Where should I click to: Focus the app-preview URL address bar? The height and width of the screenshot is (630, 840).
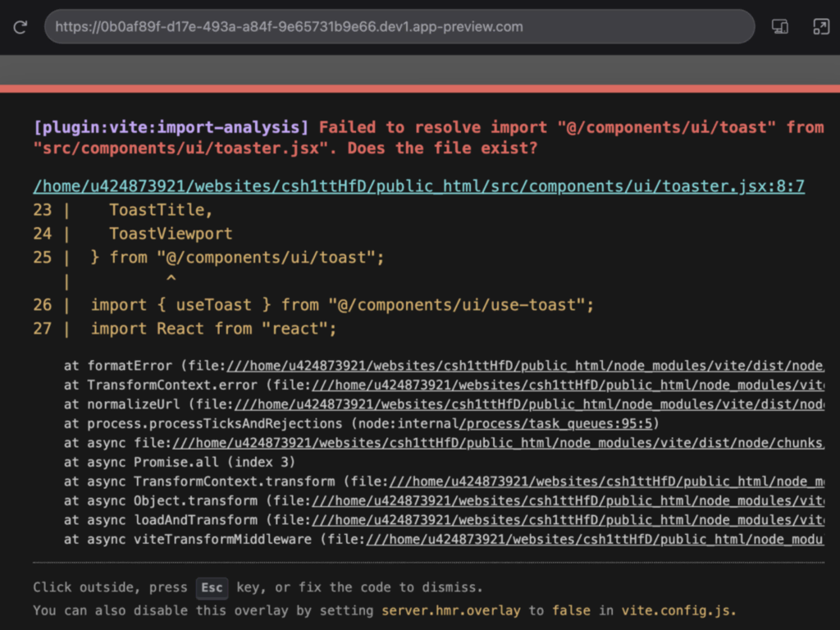pyautogui.click(x=399, y=27)
